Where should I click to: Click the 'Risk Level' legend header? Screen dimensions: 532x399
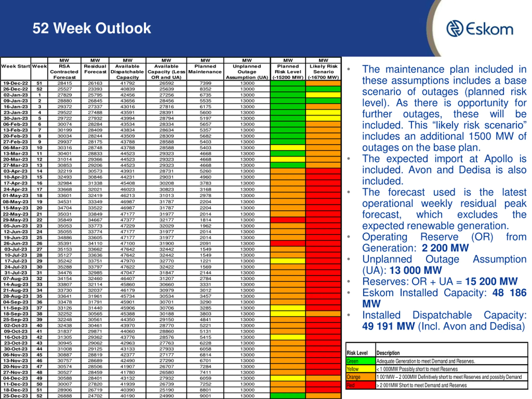point(357,353)
